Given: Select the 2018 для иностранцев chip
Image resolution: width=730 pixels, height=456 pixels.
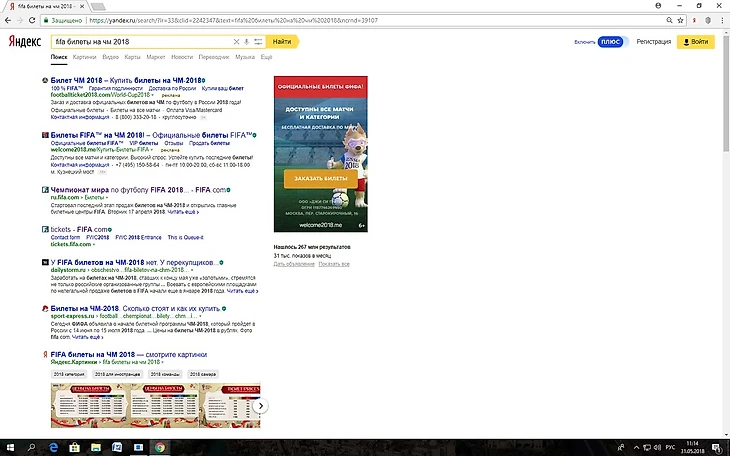Looking at the screenshot, I should (117, 374).
